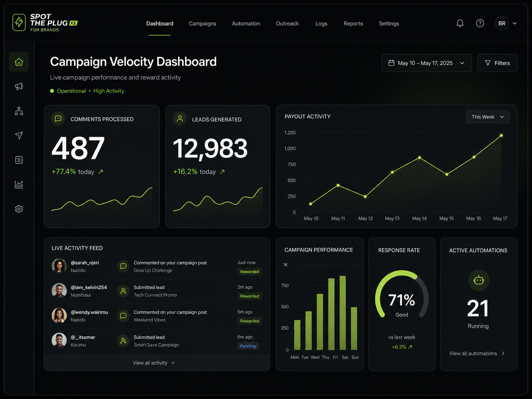The width and height of the screenshot is (532, 399).
Task: Click the lead icon in iam_kelvin254's row
Action: click(123, 291)
